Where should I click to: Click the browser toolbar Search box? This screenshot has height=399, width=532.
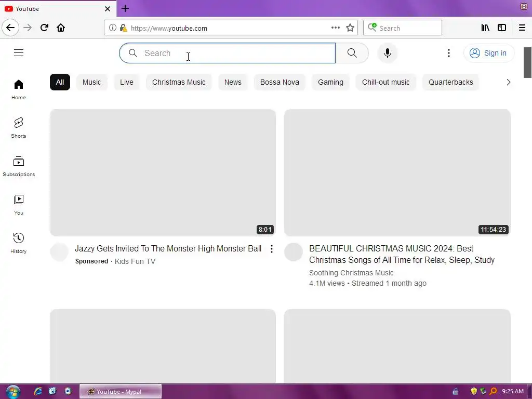click(403, 28)
